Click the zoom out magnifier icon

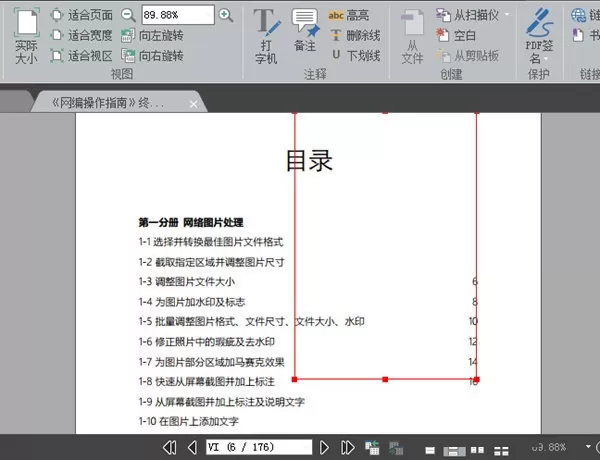(128, 15)
